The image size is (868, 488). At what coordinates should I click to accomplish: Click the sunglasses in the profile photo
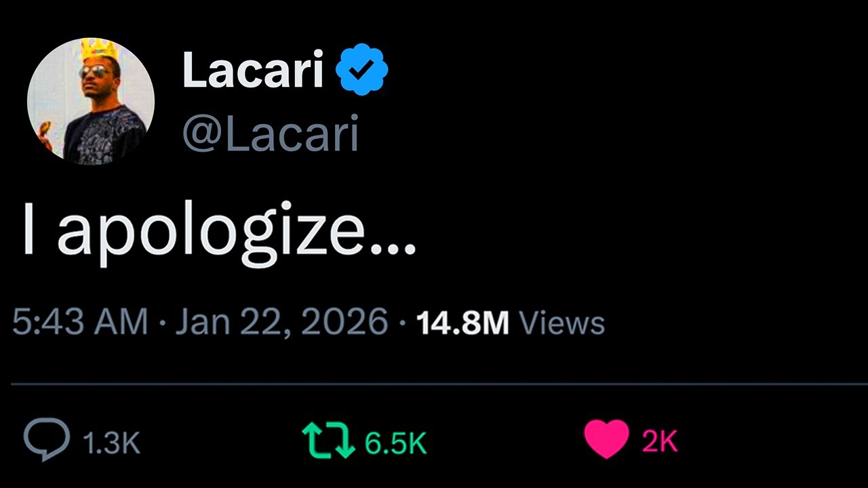point(95,70)
